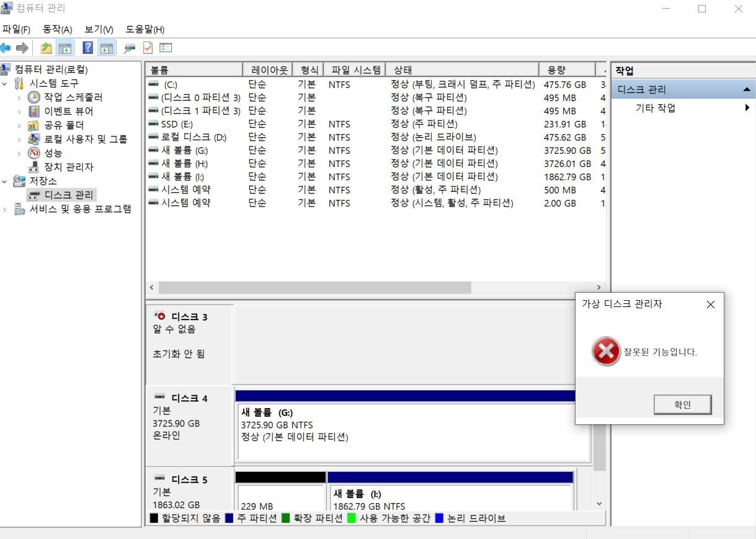Image resolution: width=756 pixels, height=539 pixels.
Task: Click the red-marked 디스크 3 icon
Action: click(x=160, y=316)
